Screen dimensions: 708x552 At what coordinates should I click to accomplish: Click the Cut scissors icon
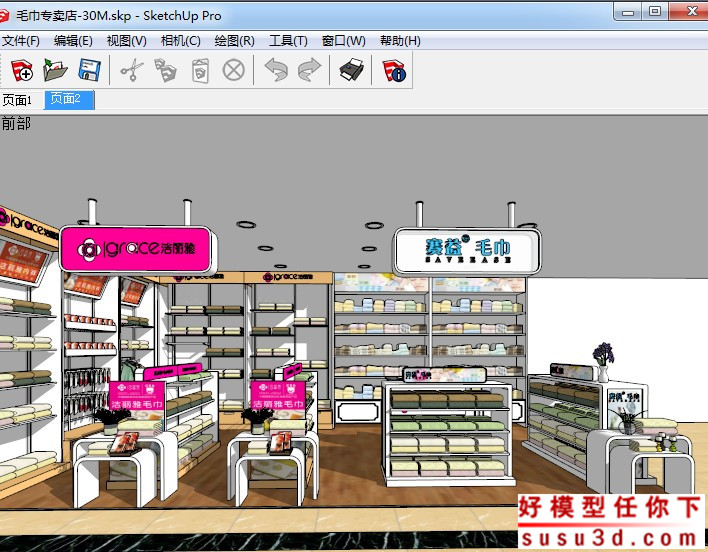(132, 70)
